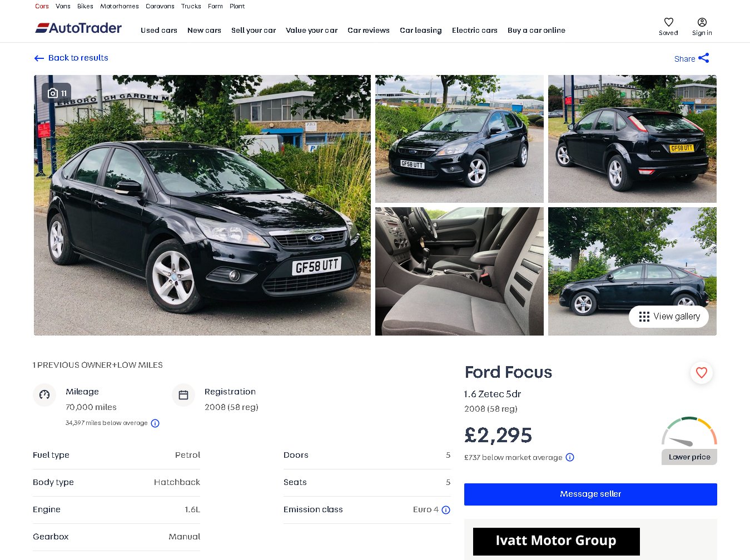Click the Share icon
This screenshot has height=560, width=750.
pyautogui.click(x=703, y=58)
